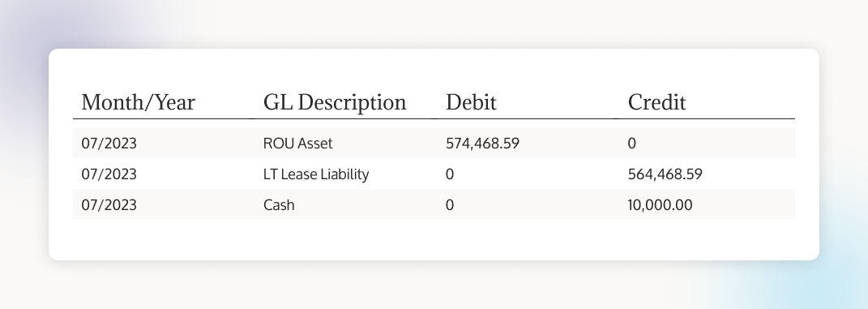This screenshot has height=309, width=868.
Task: Select the 07/2023 date in LT Lease Liability row
Action: pos(109,174)
